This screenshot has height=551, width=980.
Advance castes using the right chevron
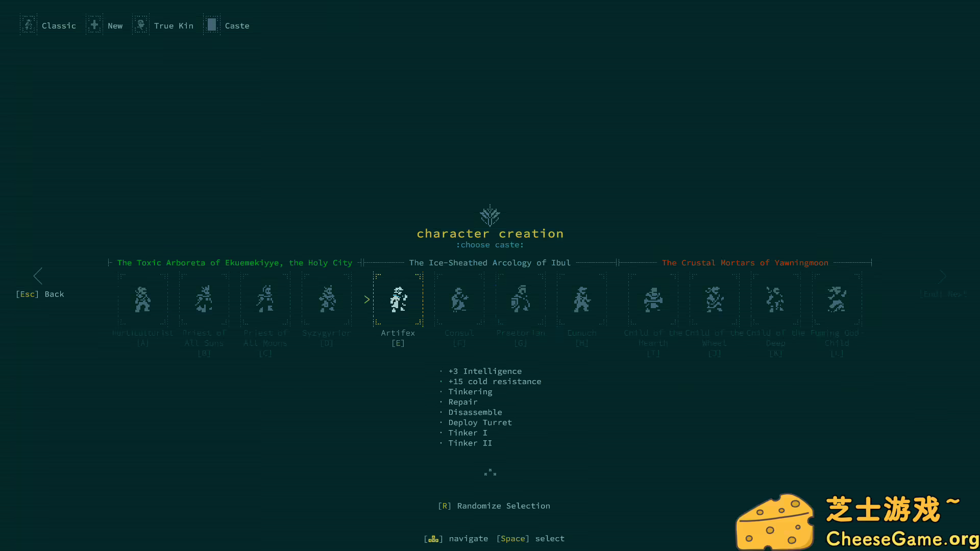tap(942, 276)
